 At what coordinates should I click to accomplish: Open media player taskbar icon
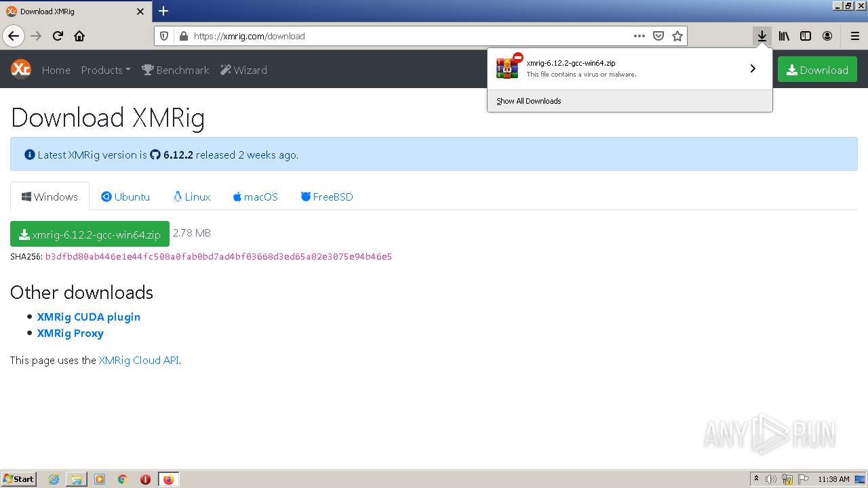100,479
